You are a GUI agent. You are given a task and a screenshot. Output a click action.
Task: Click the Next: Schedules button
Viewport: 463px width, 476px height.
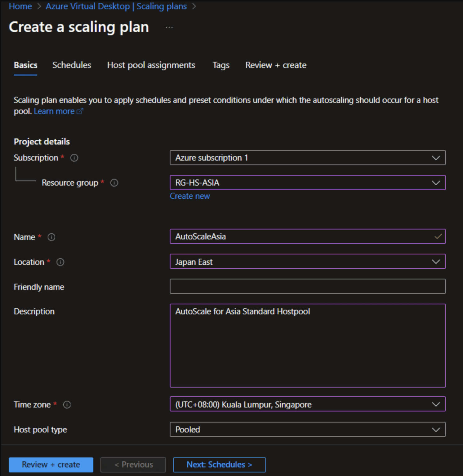(x=219, y=465)
